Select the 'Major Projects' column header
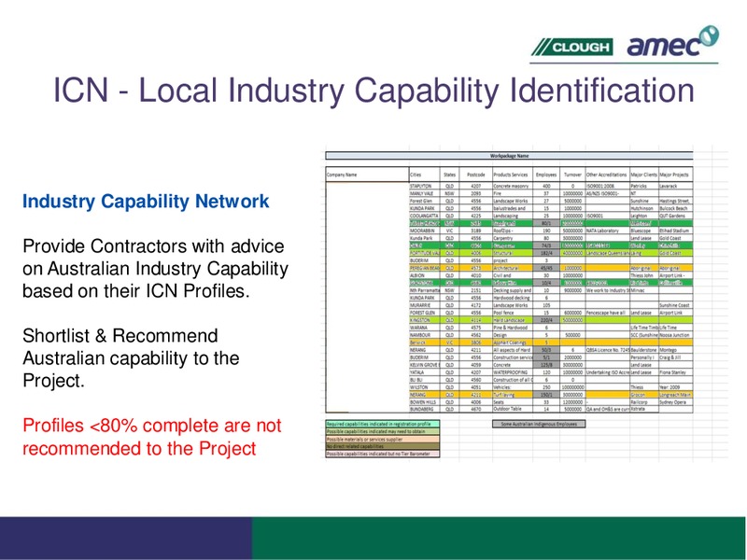The height and width of the screenshot is (560, 747). coord(675,175)
